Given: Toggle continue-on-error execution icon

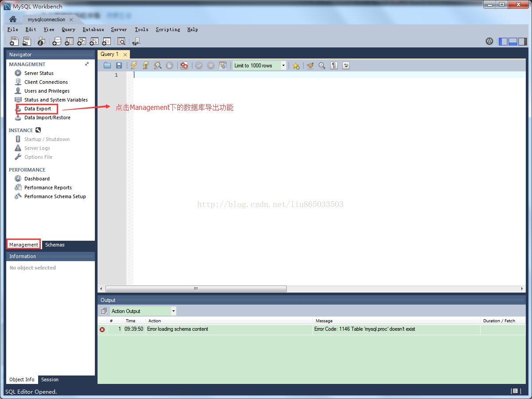Looking at the screenshot, I should coord(184,66).
